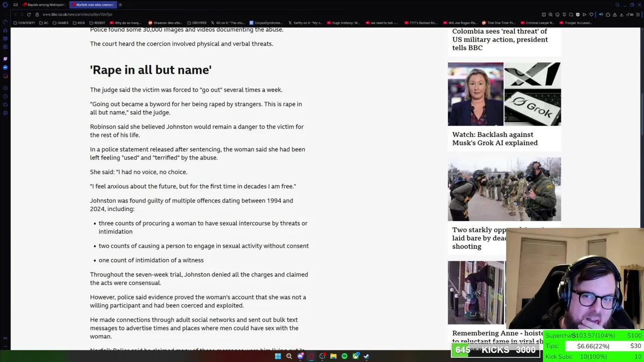Open 'Streamer dies afte...' bookmark
644x362 pixels.
[x=166, y=23]
